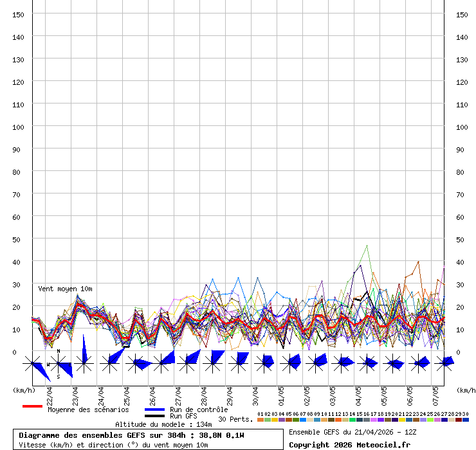Click the Copyright 2026 Meteociel.fr text
Image resolution: width=476 pixels, height=450 pixels.
tap(349, 445)
